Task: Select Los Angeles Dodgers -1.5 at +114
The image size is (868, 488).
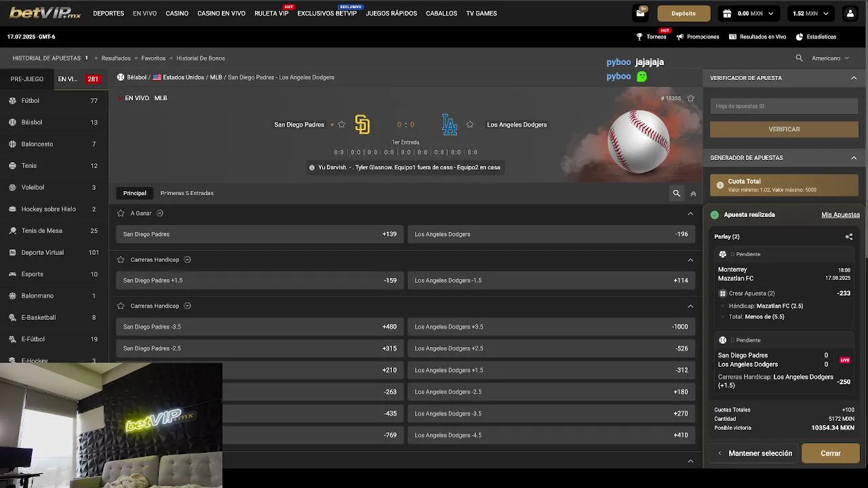Action: (551, 281)
